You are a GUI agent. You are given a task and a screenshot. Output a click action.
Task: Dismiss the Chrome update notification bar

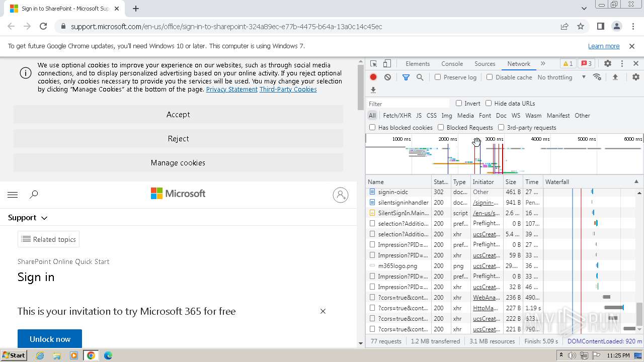[x=632, y=46]
